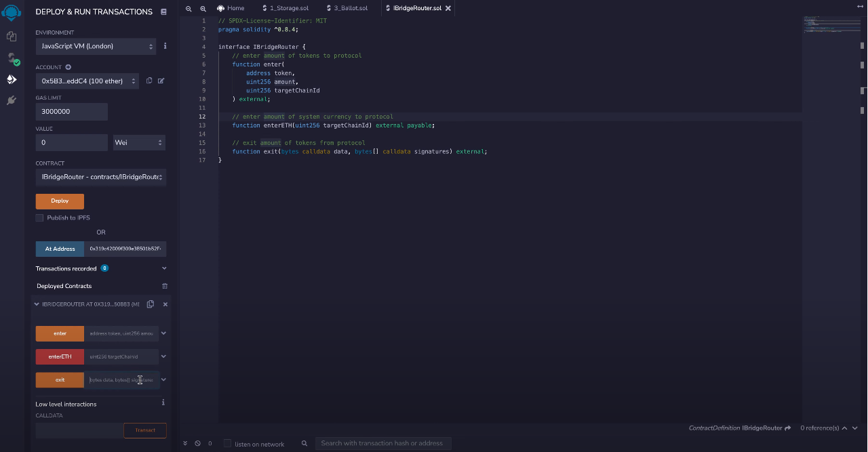The width and height of the screenshot is (868, 452).
Task: Copy the deployed IBridgeRouter contract address
Action: coord(151,304)
